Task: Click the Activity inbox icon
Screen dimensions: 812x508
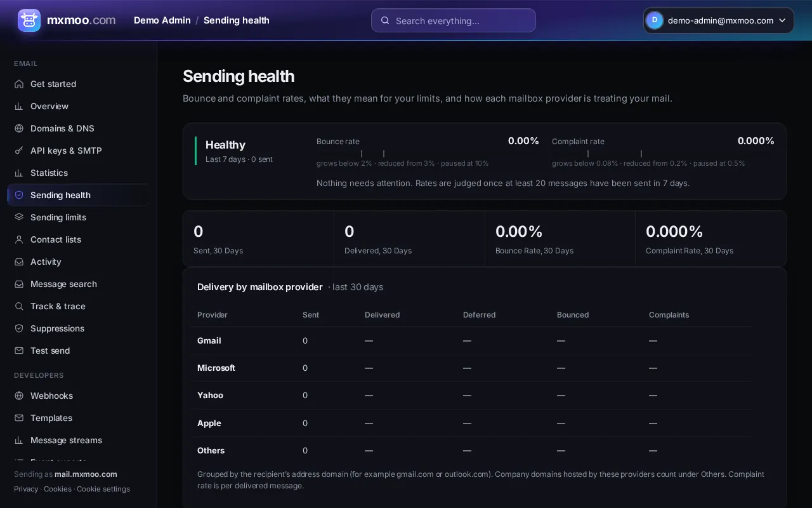Action: pos(19,262)
